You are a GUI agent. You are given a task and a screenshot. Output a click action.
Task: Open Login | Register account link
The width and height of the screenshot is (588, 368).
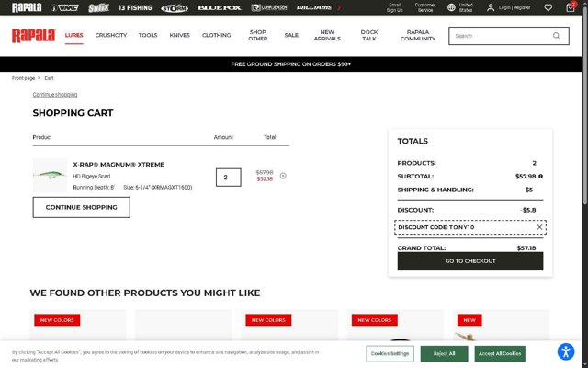pyautogui.click(x=508, y=7)
